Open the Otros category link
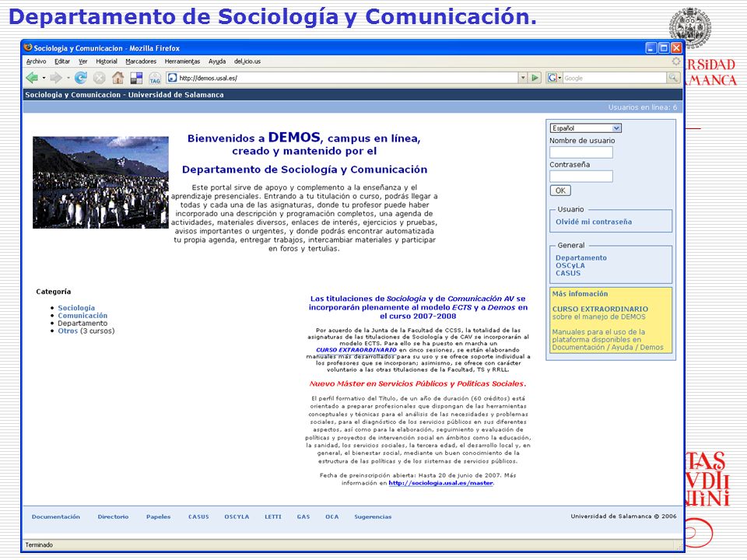The width and height of the screenshot is (747, 560). pos(68,331)
